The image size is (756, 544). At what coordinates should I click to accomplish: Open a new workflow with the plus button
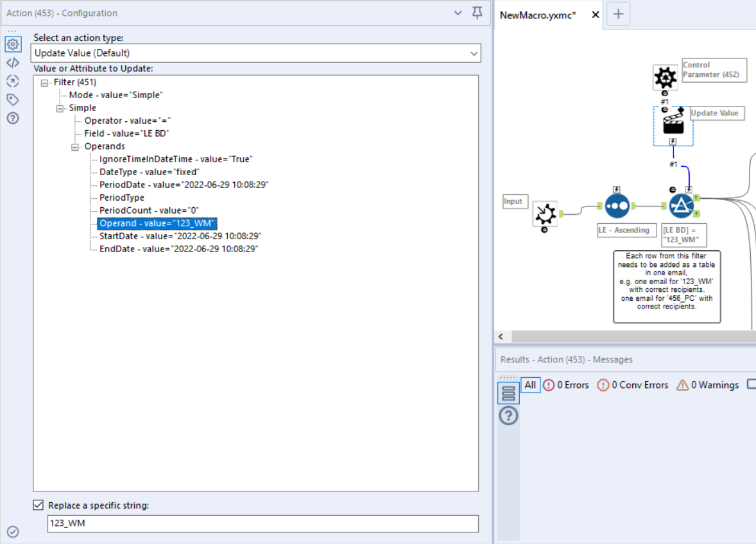617,13
